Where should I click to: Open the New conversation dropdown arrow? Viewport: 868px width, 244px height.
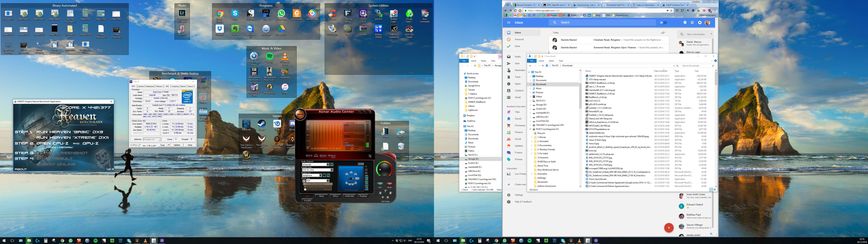711,34
